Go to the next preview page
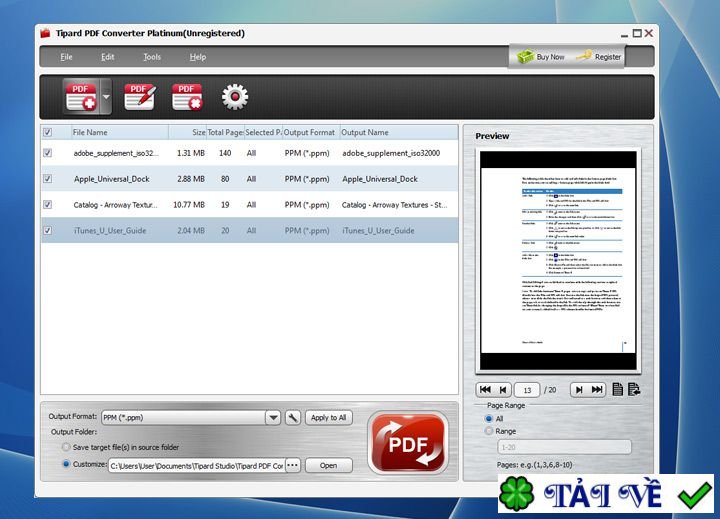 coord(578,390)
